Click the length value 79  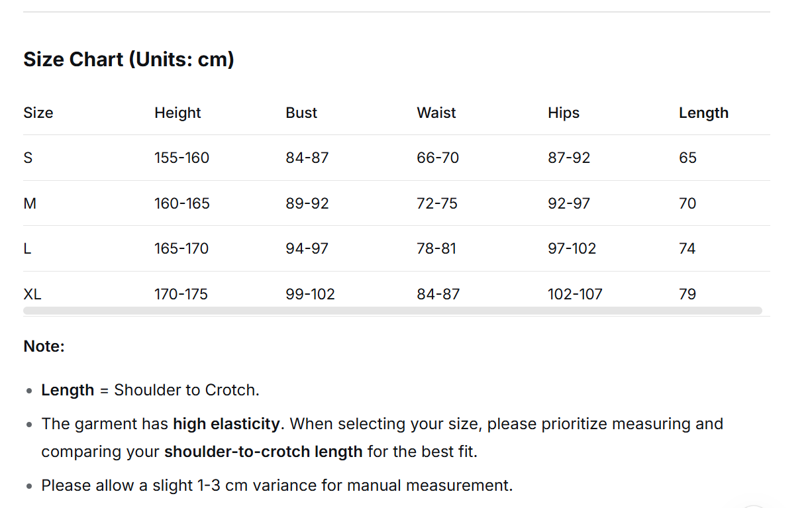(x=687, y=294)
